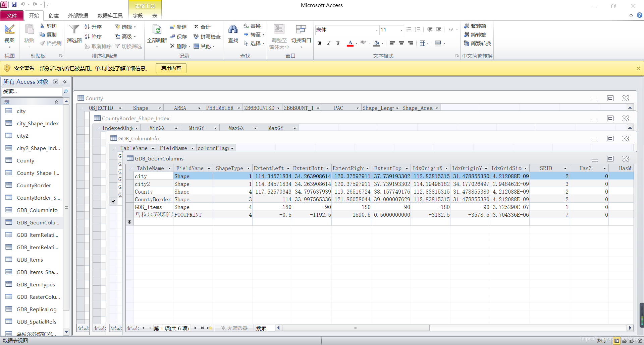The image size is (644, 345).
Task: Switch to Database Tools (数据库工具) tab
Action: pyautogui.click(x=110, y=15)
